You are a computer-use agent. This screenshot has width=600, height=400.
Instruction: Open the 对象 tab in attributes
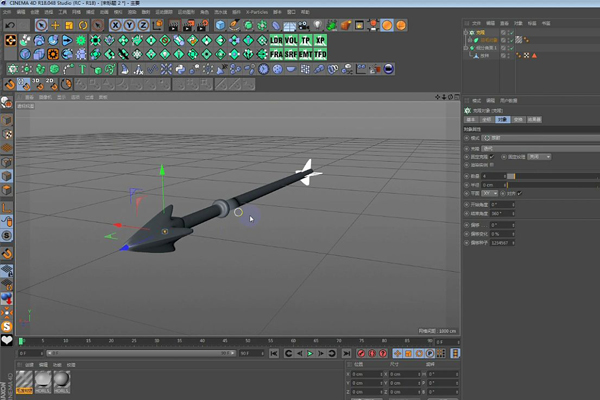503,119
